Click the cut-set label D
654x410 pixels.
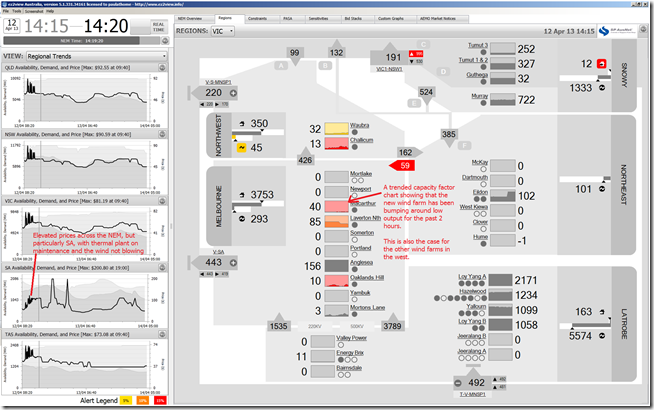tap(443, 72)
